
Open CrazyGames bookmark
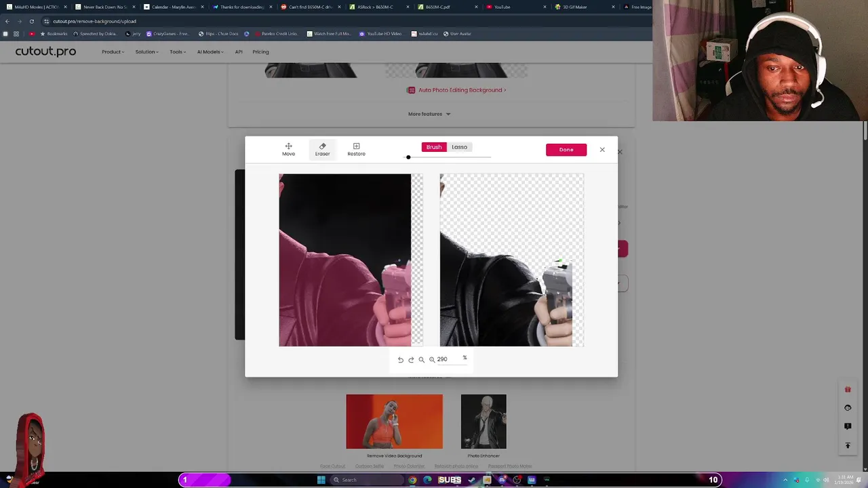(167, 34)
